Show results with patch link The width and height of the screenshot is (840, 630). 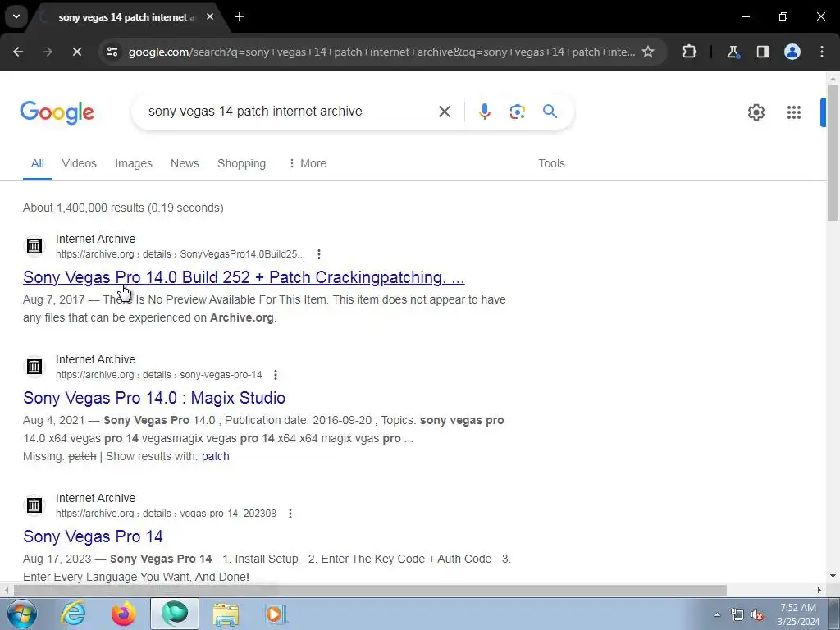point(216,456)
